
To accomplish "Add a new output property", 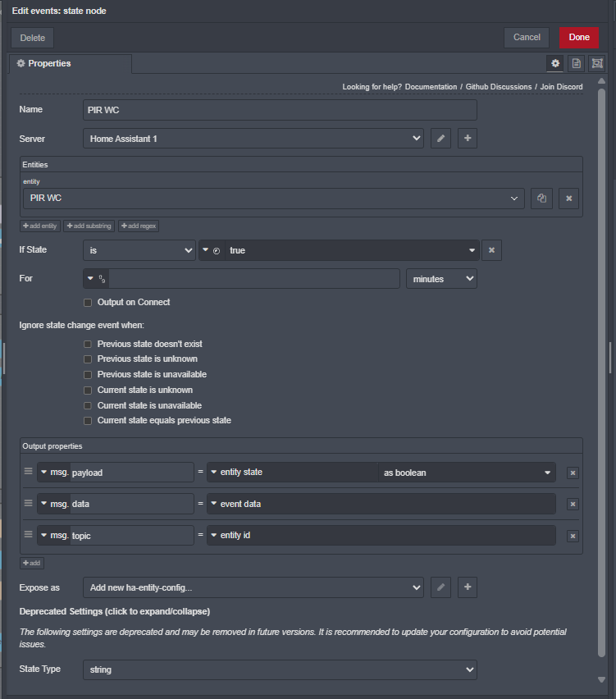I will coord(32,563).
